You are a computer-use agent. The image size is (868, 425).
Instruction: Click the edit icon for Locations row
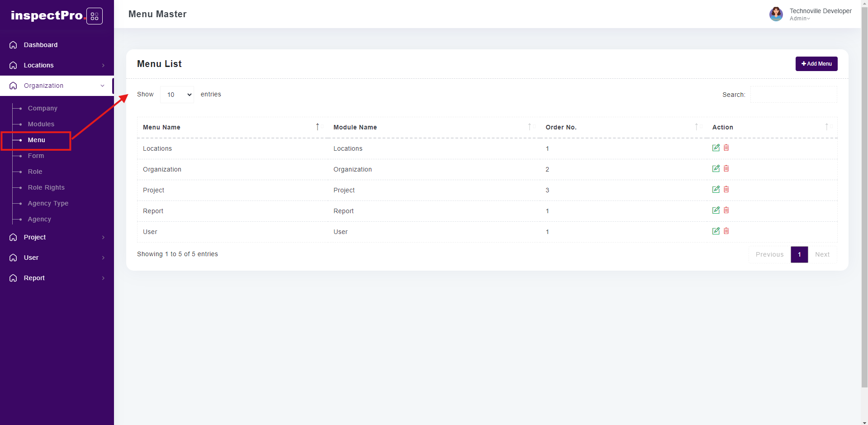pos(716,148)
